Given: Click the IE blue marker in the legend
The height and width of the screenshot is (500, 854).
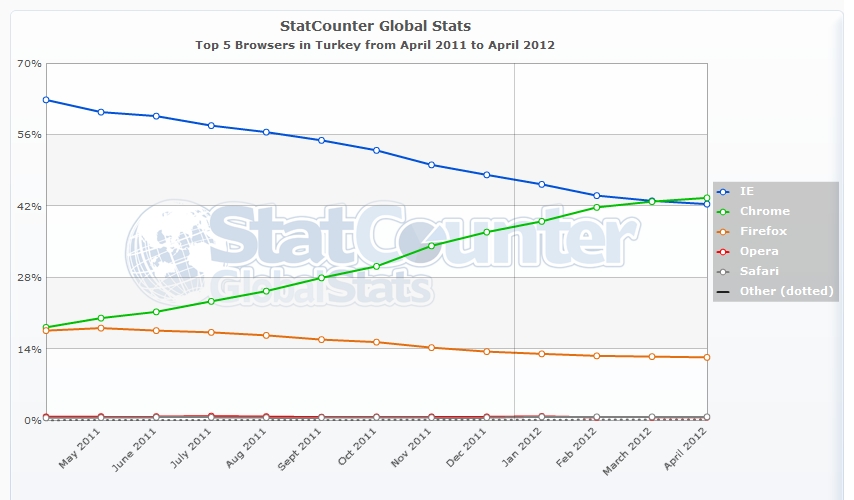Looking at the screenshot, I should [723, 191].
